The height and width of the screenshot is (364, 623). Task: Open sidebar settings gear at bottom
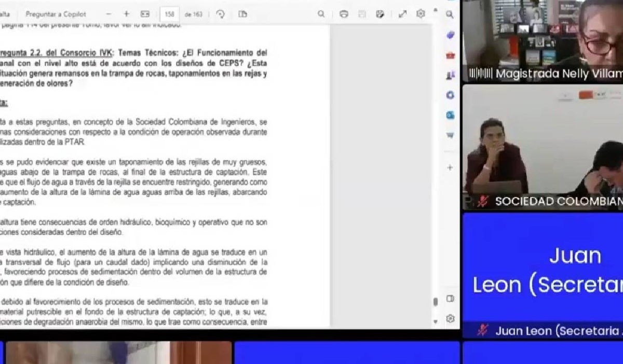click(450, 318)
